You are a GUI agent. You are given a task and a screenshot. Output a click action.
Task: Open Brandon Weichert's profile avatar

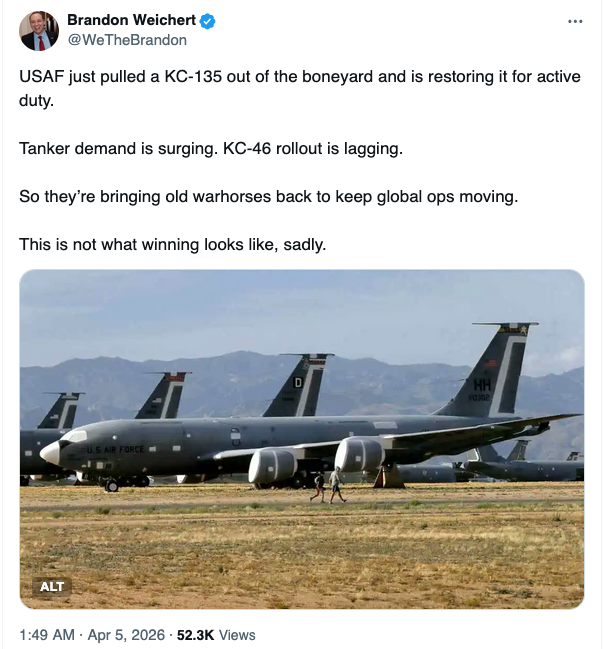click(39, 31)
